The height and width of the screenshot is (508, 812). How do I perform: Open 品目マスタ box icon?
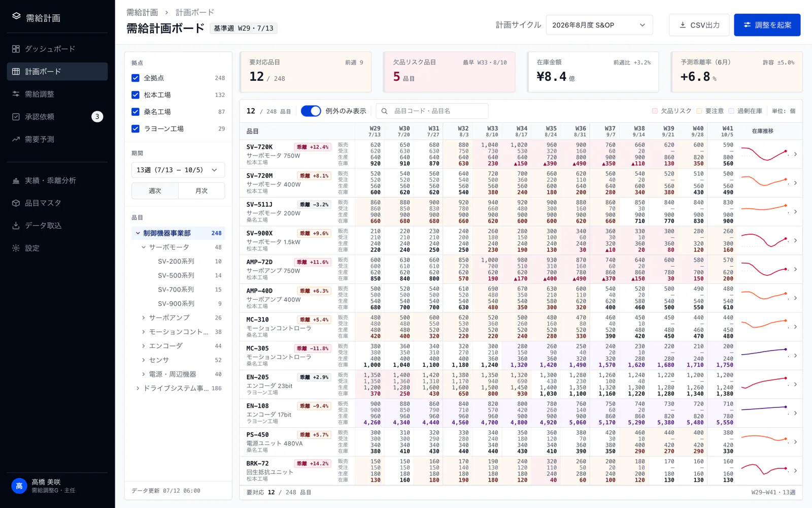(x=16, y=203)
